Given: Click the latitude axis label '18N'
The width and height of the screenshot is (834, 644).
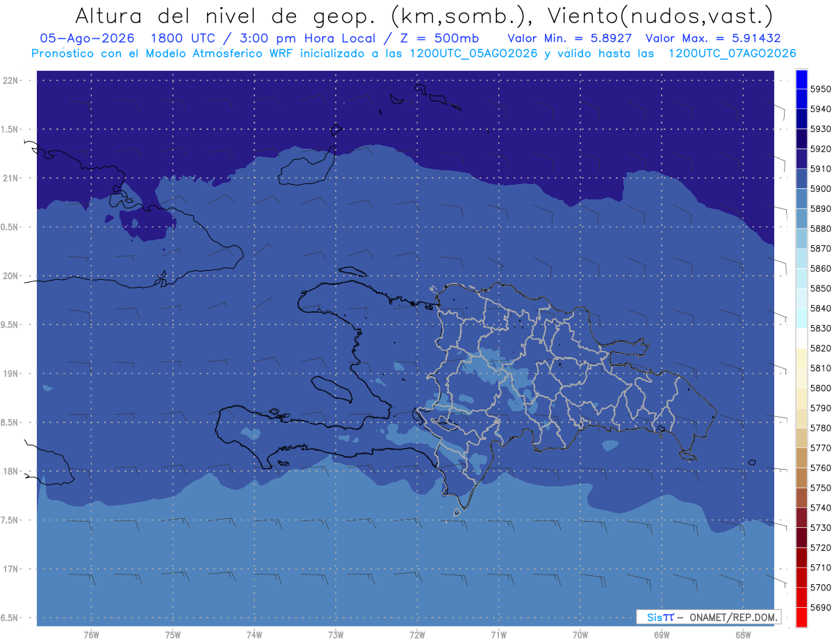Looking at the screenshot, I should pyautogui.click(x=11, y=471).
